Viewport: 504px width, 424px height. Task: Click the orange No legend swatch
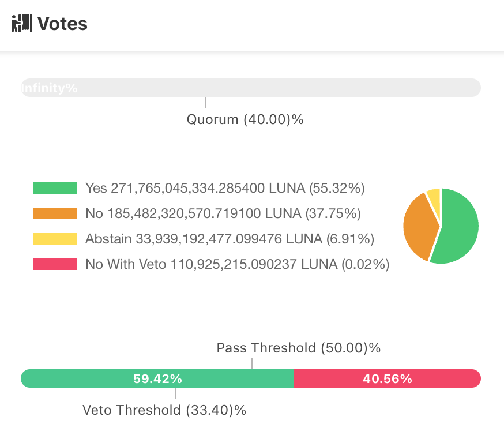tap(55, 213)
